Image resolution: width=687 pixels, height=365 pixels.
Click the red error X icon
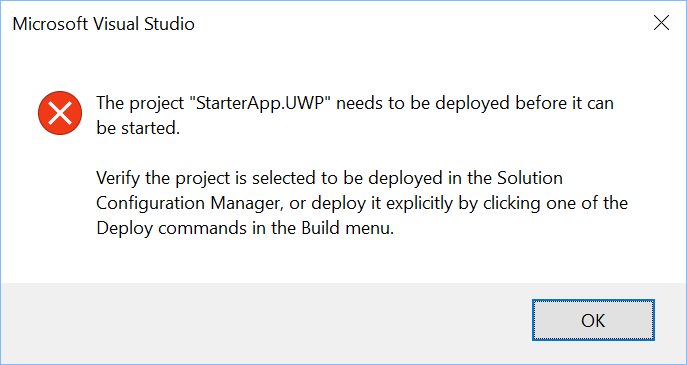click(x=60, y=113)
